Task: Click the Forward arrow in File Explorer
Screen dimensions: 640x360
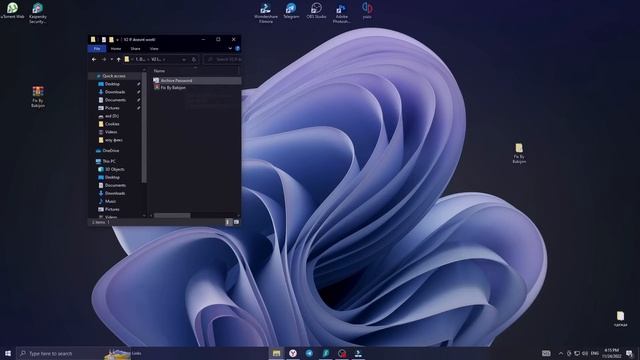Action: (x=104, y=60)
